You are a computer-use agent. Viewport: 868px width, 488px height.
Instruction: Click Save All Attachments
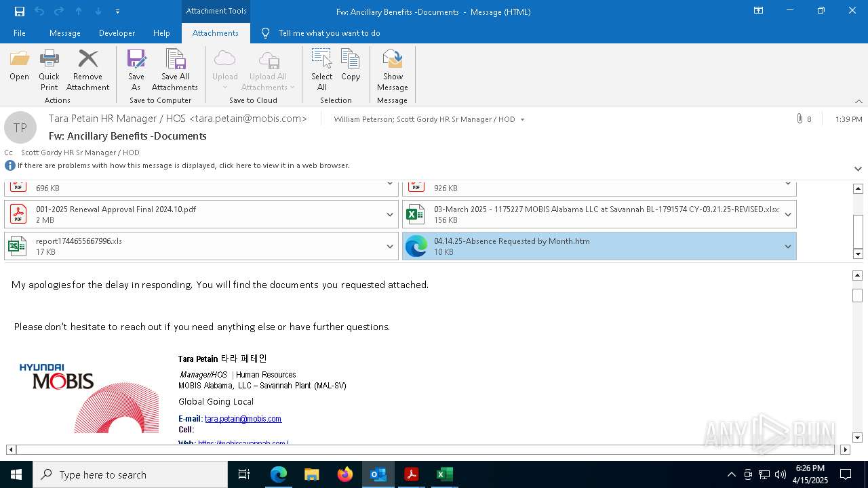pos(175,70)
